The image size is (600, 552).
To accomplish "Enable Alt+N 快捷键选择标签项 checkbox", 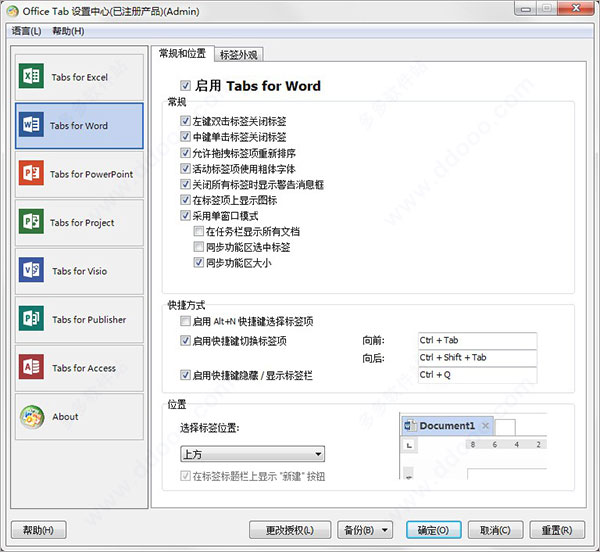I will coord(186,321).
